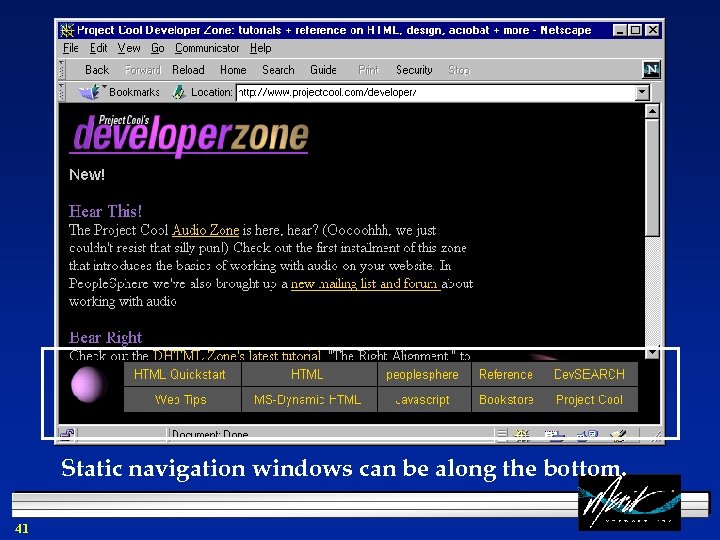This screenshot has width=720, height=540.
Task: Follow the Audio Zone link
Action: 205,230
